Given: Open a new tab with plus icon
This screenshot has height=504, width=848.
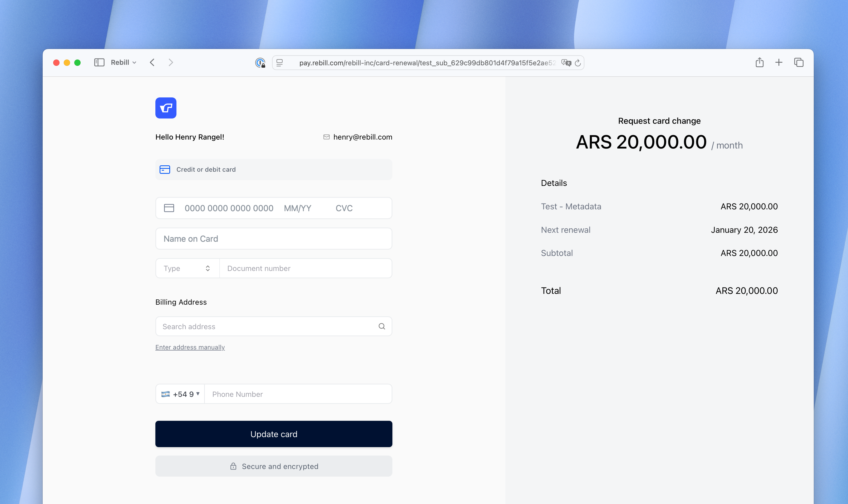Looking at the screenshot, I should pos(779,62).
